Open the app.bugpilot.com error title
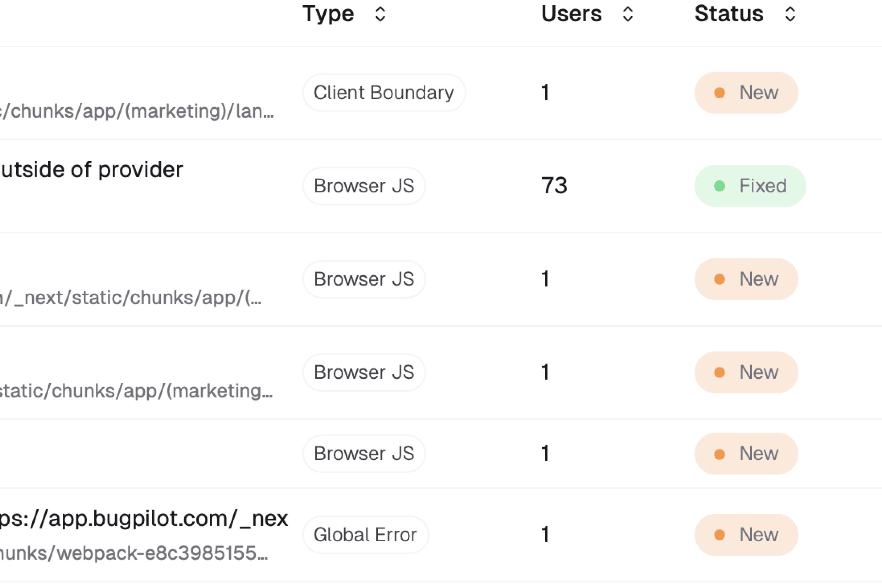This screenshot has width=882, height=588. point(144,519)
